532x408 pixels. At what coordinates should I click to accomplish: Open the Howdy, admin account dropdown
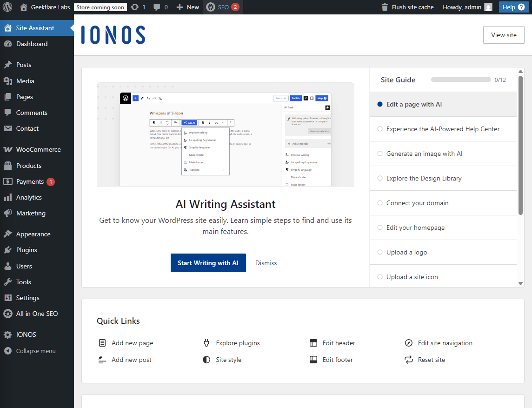467,7
